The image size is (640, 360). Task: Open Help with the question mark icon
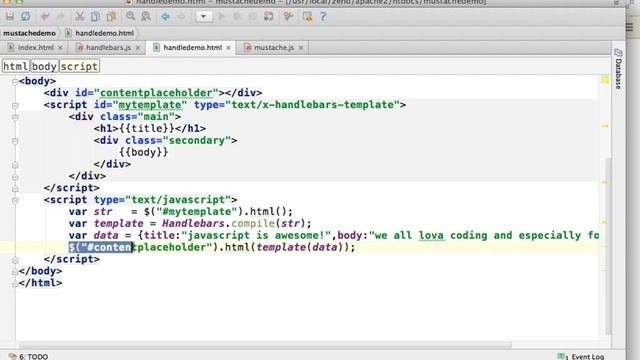323,16
